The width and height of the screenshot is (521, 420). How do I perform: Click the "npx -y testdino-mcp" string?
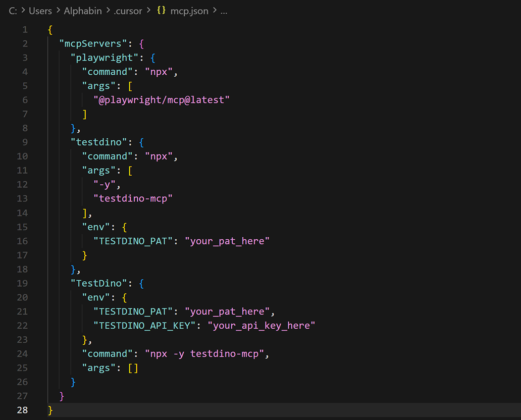(x=204, y=354)
